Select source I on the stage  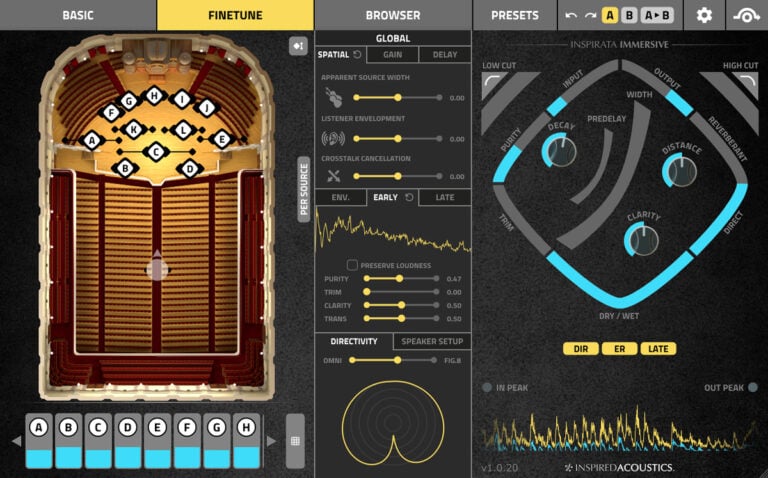tap(182, 99)
